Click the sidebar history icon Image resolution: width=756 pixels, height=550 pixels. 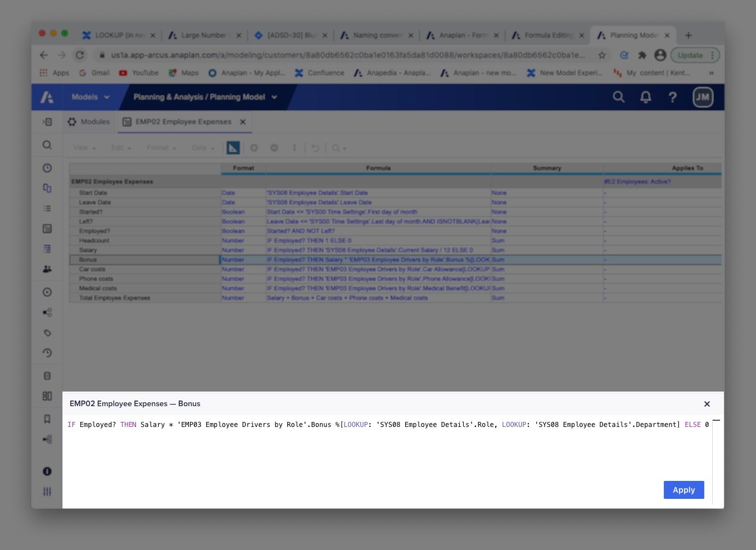coord(47,353)
